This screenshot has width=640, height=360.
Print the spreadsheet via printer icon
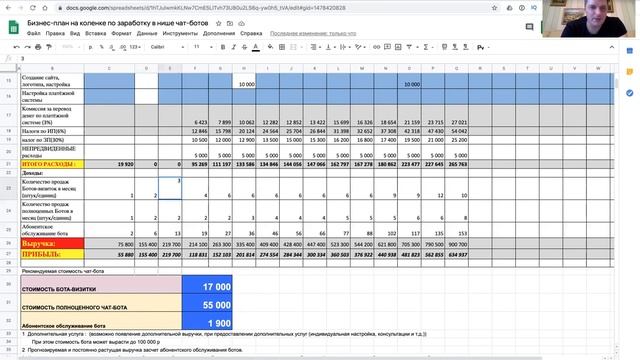(x=38, y=47)
